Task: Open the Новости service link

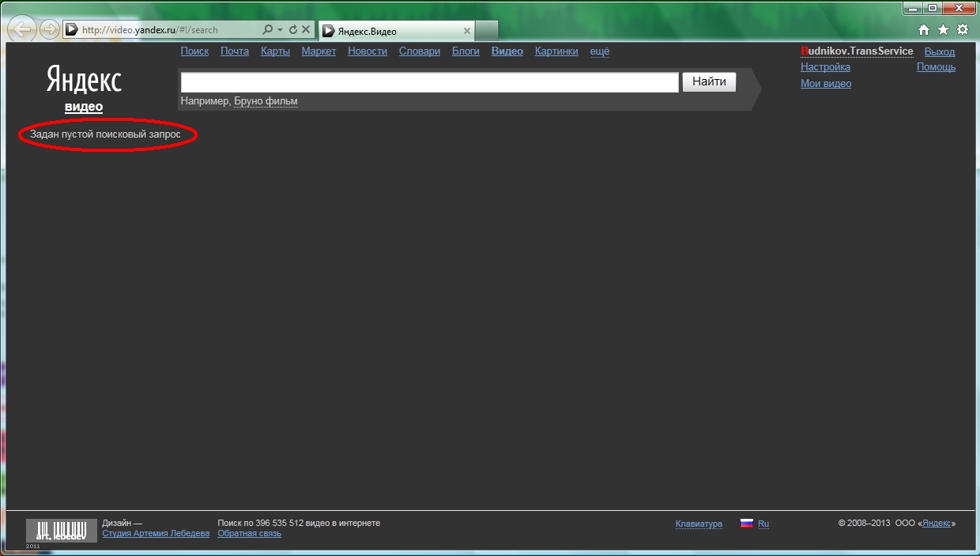Action: (x=367, y=51)
